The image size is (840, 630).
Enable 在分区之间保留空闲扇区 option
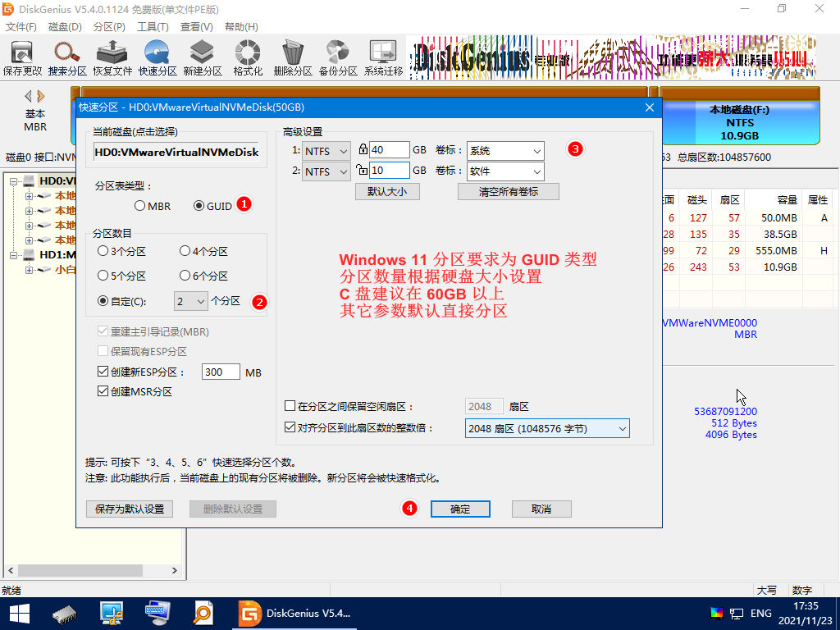[290, 405]
